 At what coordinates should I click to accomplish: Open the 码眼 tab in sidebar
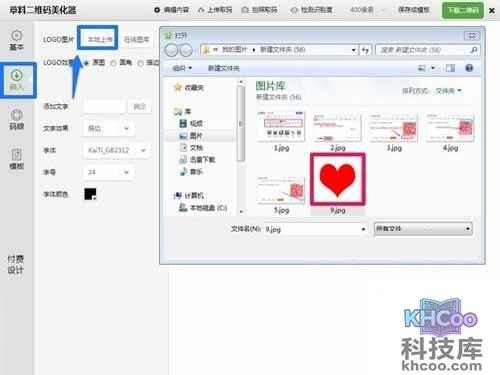click(x=17, y=120)
